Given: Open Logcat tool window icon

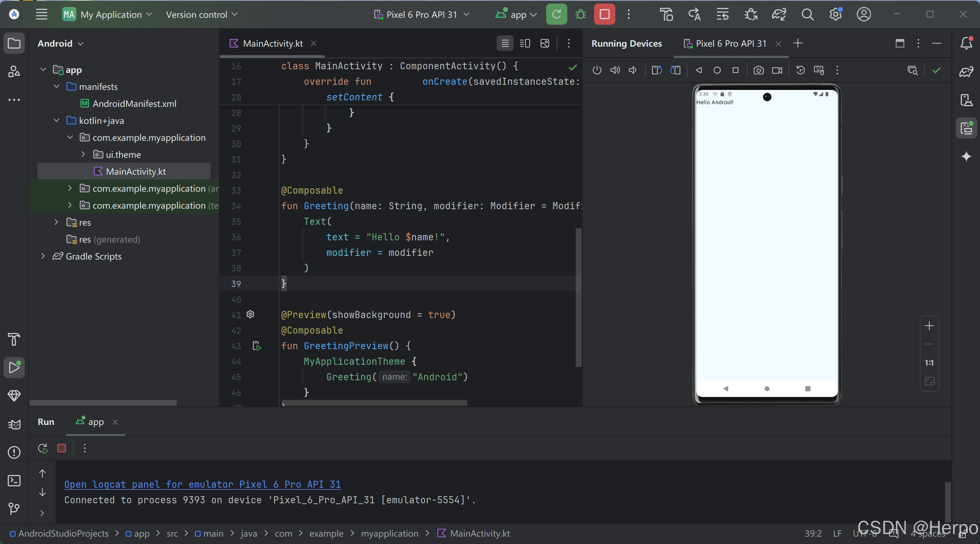Looking at the screenshot, I should 14,424.
